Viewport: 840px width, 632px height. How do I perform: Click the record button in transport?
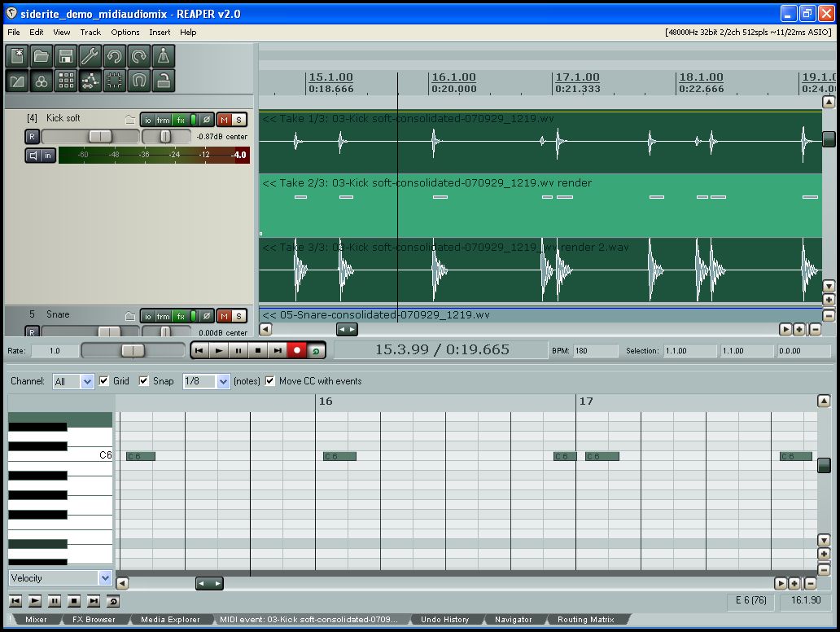click(297, 350)
